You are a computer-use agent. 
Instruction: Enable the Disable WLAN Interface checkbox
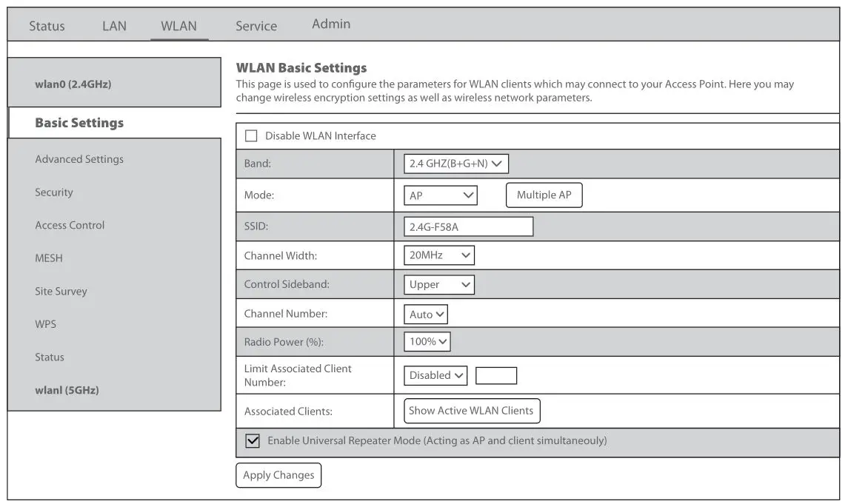251,135
